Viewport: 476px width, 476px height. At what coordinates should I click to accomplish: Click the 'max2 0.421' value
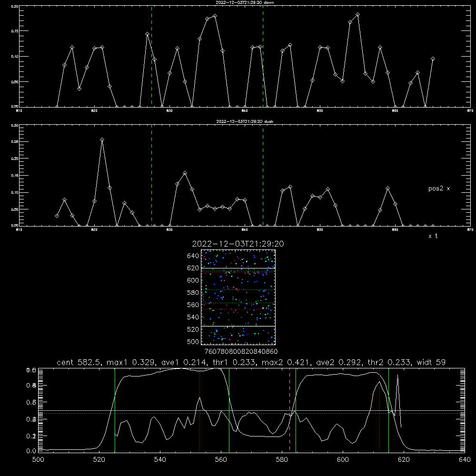pos(285,362)
